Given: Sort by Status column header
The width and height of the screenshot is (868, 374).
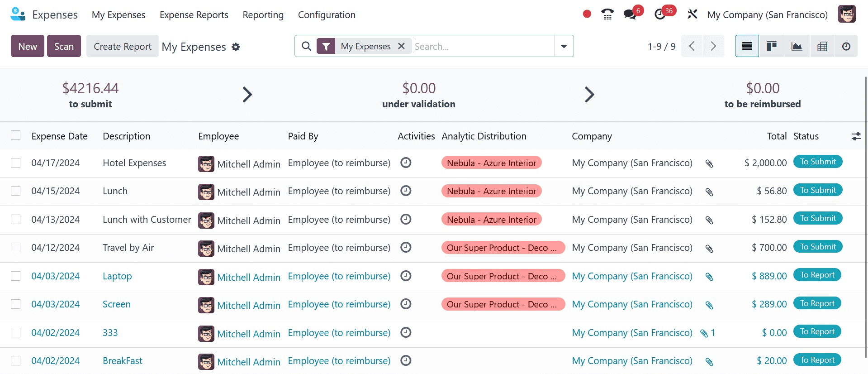Looking at the screenshot, I should coord(806,136).
